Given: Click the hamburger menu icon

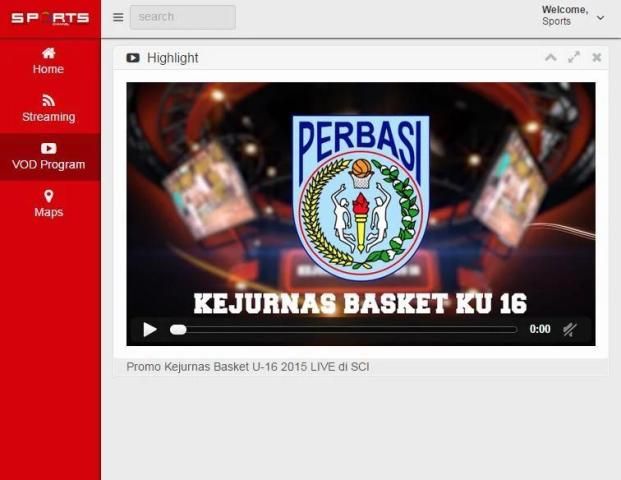Looking at the screenshot, I should (x=118, y=17).
